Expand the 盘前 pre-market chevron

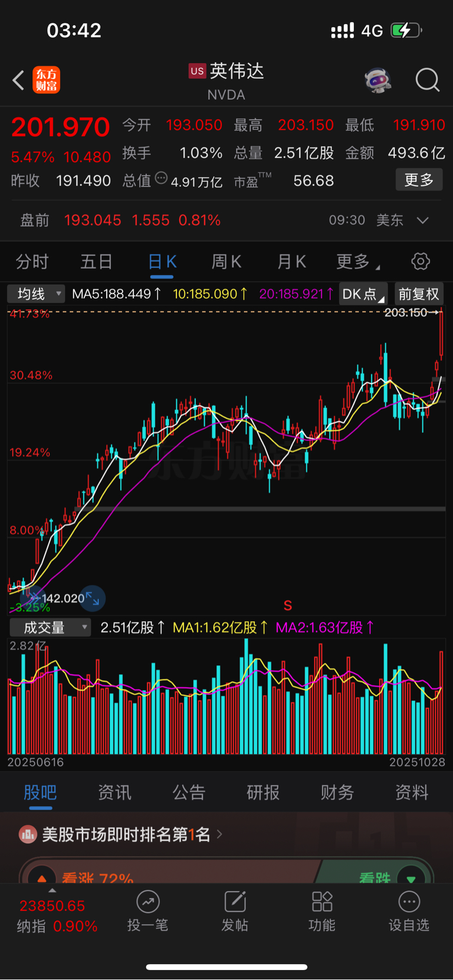click(x=422, y=220)
